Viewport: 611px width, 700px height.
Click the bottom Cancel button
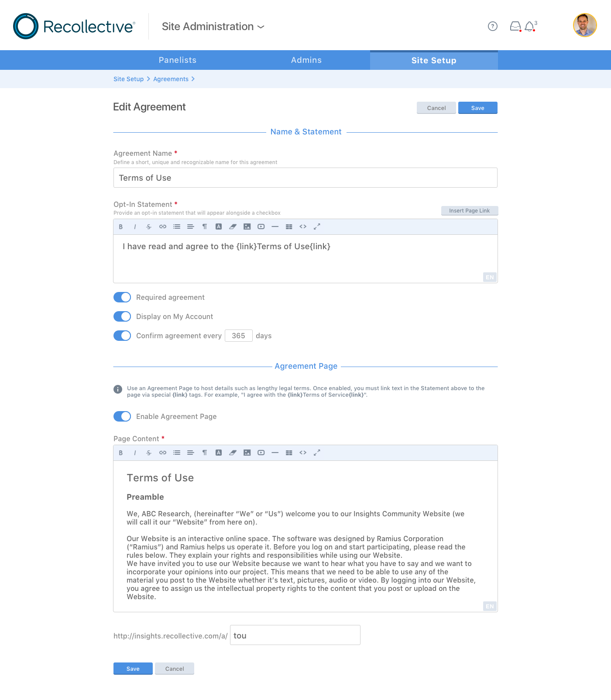(175, 669)
